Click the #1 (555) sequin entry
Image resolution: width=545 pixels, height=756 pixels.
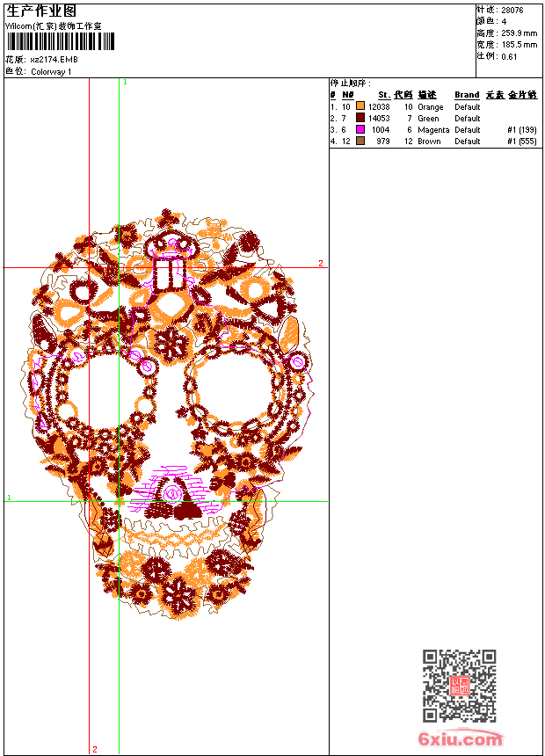pyautogui.click(x=521, y=142)
